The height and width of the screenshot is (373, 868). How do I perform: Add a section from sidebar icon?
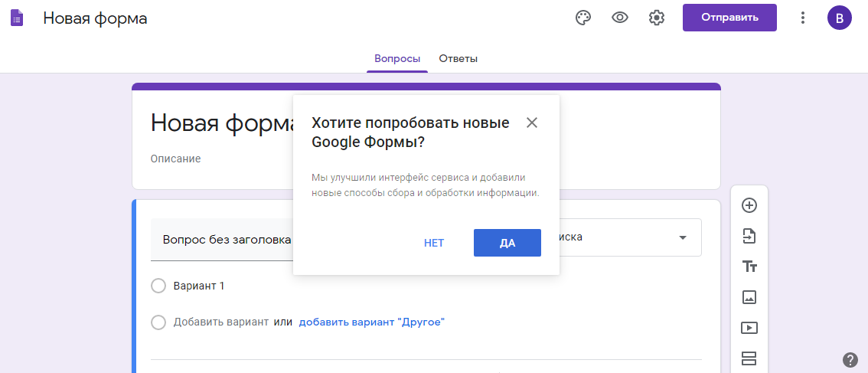pos(749,358)
